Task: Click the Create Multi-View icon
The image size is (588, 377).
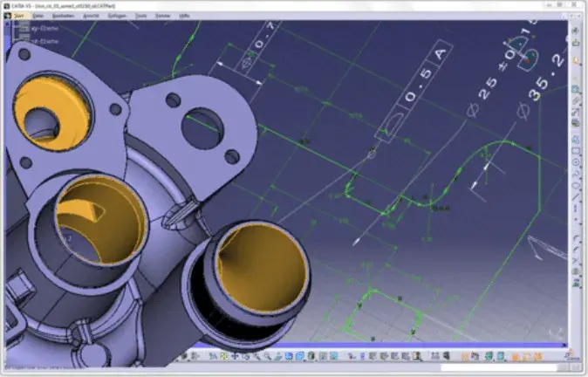Action: click(x=289, y=356)
